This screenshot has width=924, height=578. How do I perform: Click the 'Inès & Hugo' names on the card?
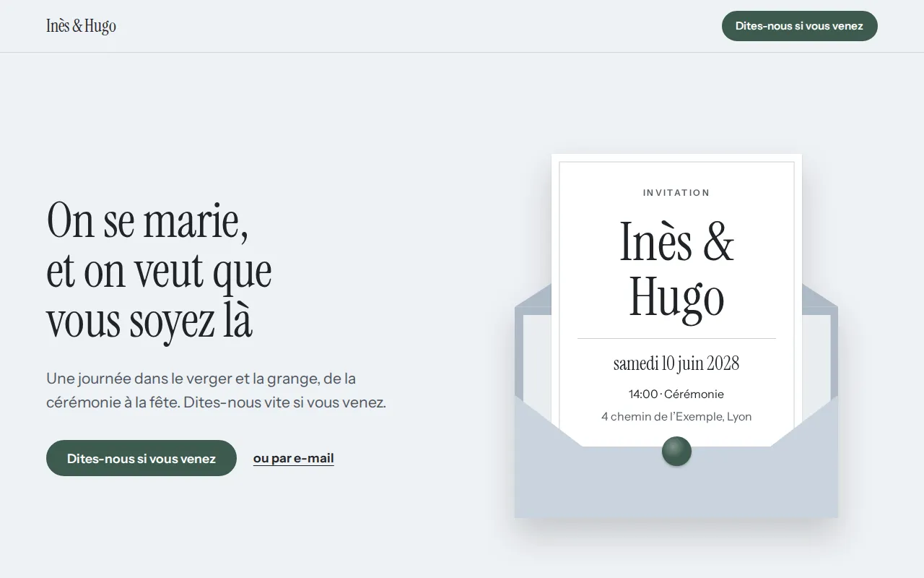point(676,269)
